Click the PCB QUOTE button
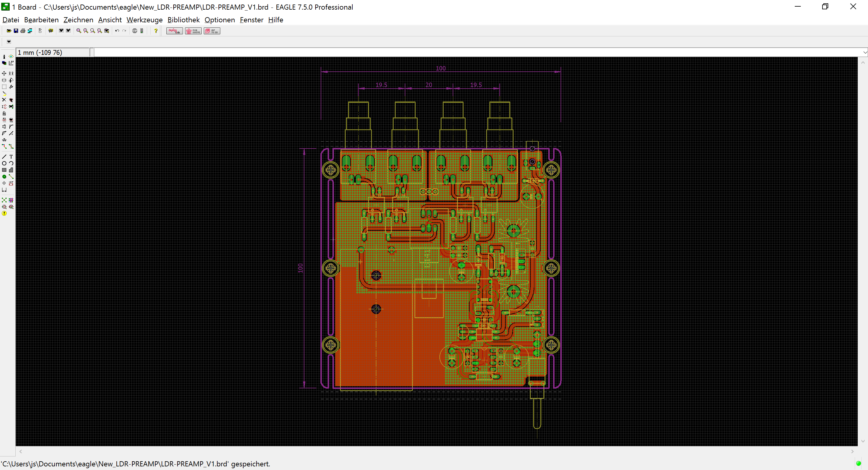Viewport: 868px width, 470px height. click(x=193, y=31)
